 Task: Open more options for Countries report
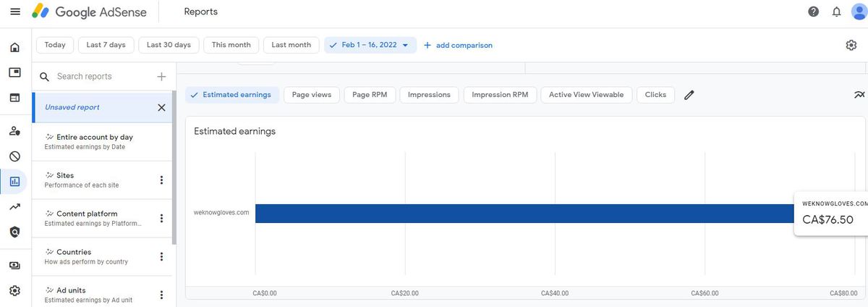pos(161,257)
